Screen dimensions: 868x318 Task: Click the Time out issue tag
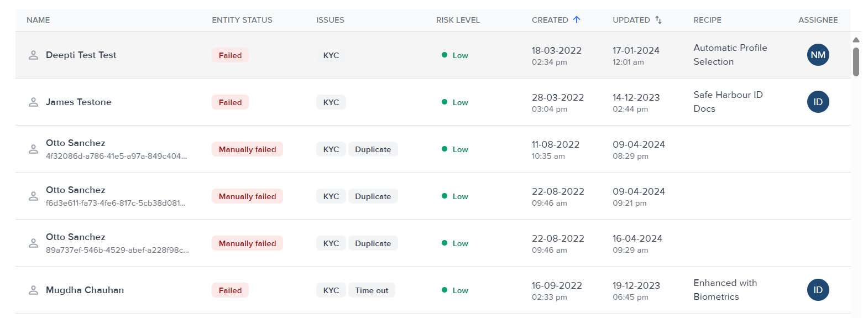372,290
